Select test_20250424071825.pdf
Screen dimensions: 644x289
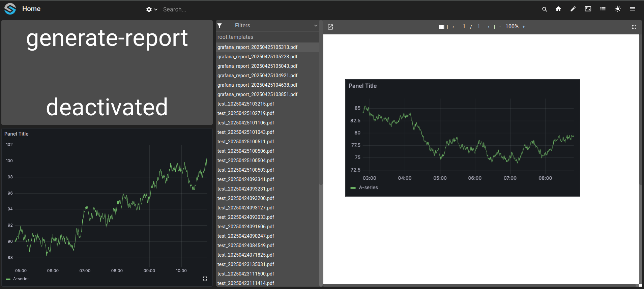tap(268, 255)
